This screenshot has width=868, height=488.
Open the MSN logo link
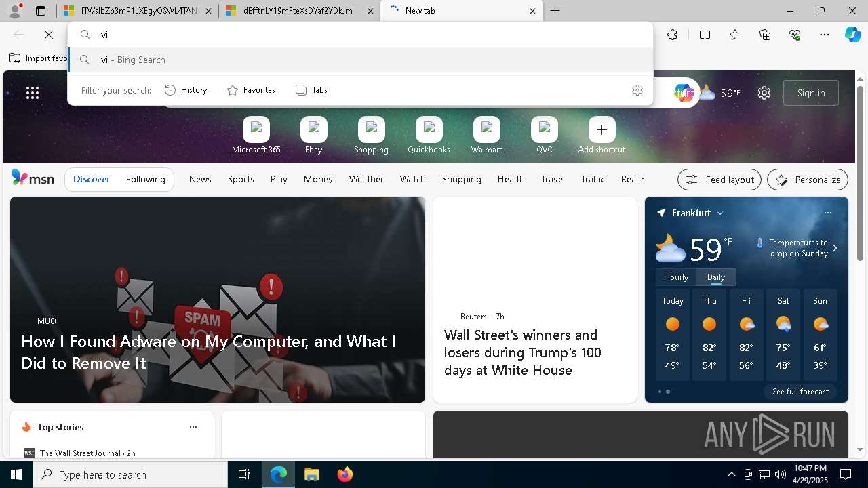[33, 178]
